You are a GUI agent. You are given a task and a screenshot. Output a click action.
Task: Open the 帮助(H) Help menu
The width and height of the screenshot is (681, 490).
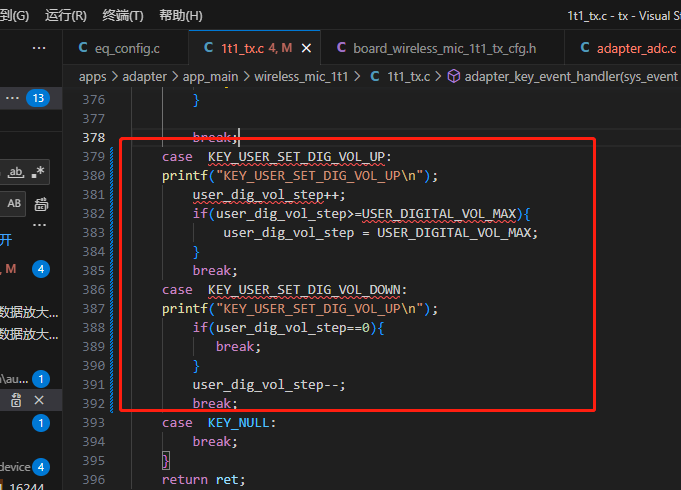click(x=181, y=16)
